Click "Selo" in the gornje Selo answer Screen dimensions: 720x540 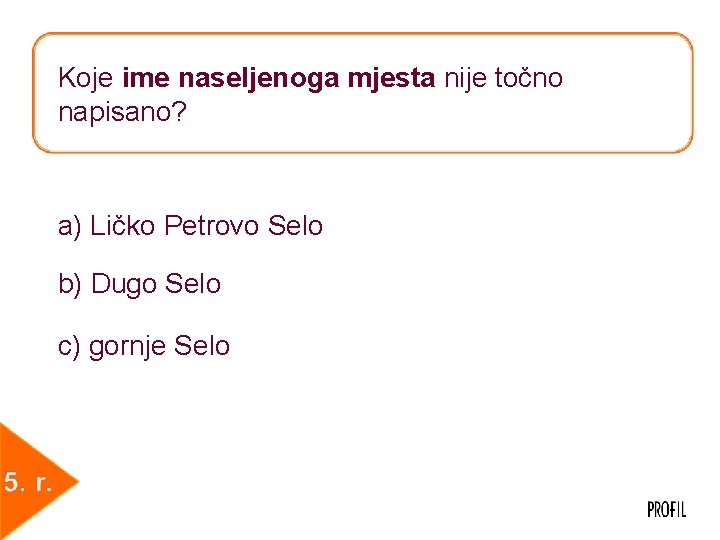pos(202,346)
